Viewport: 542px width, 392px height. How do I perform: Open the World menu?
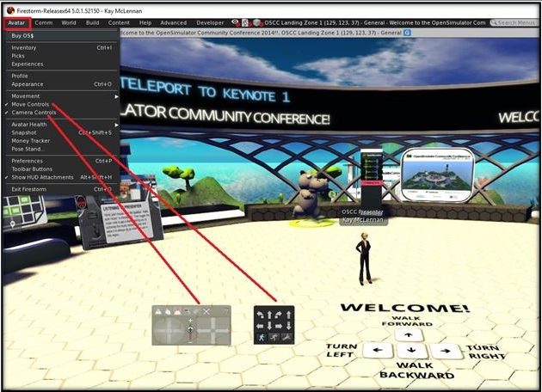[69, 23]
